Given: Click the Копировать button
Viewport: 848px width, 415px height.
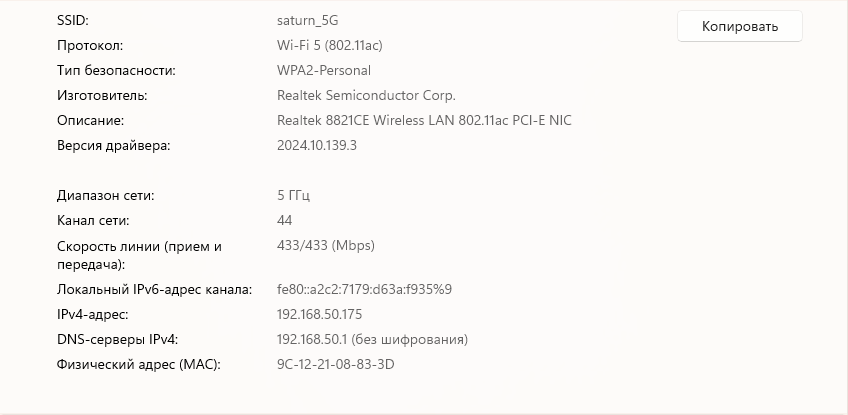Looking at the screenshot, I should click(739, 26).
